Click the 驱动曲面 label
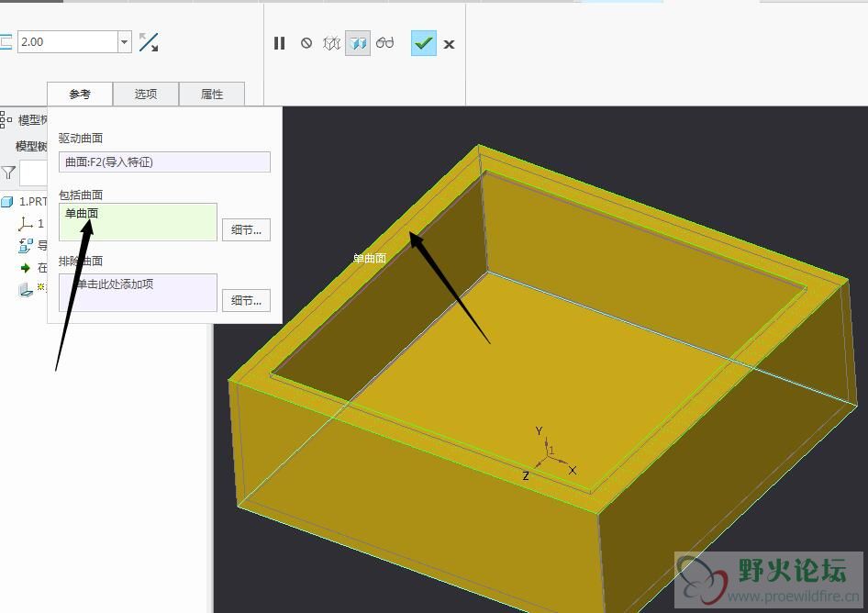Image resolution: width=868 pixels, height=613 pixels. point(81,139)
